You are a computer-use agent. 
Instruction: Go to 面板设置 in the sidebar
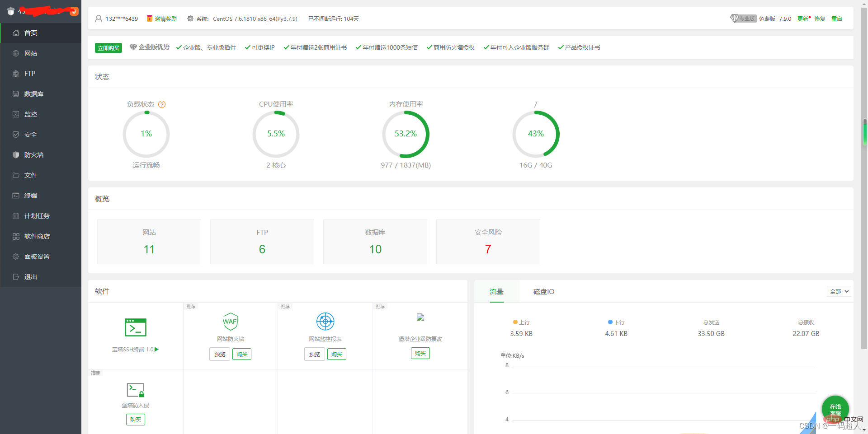(x=41, y=257)
